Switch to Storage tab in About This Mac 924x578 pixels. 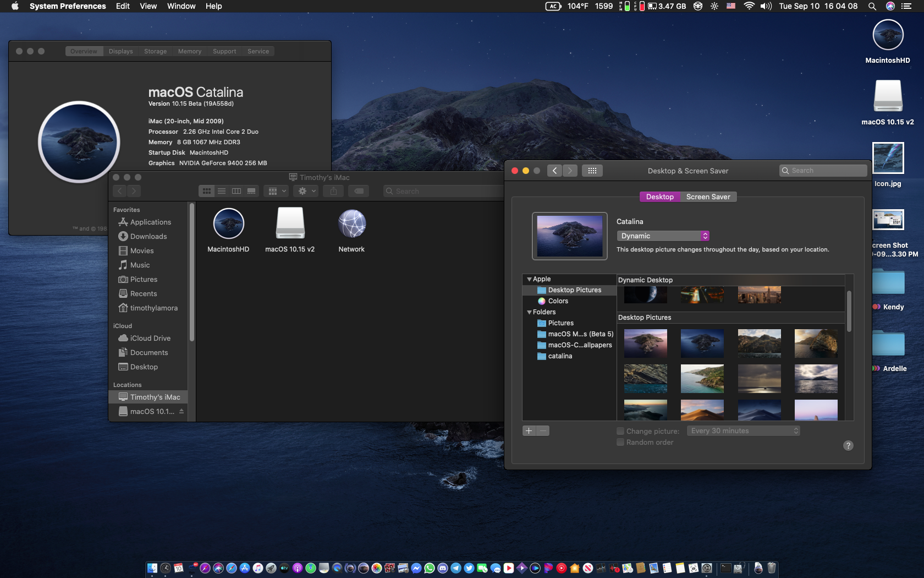155,51
